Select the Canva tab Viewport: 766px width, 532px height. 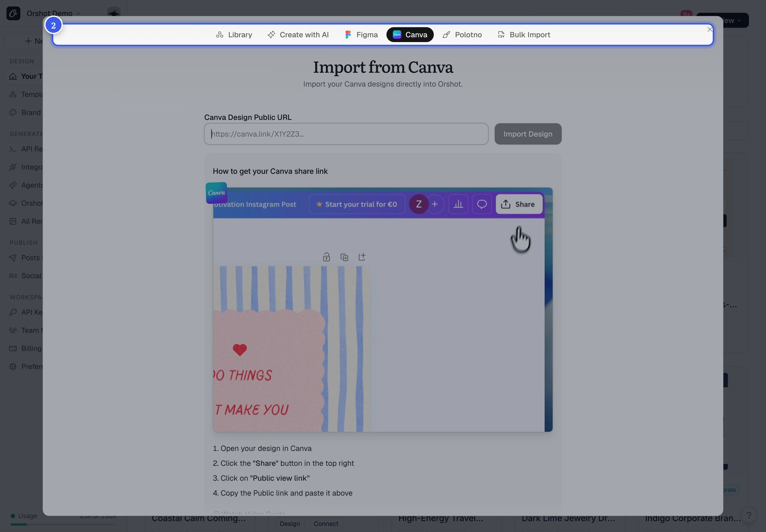pos(410,34)
